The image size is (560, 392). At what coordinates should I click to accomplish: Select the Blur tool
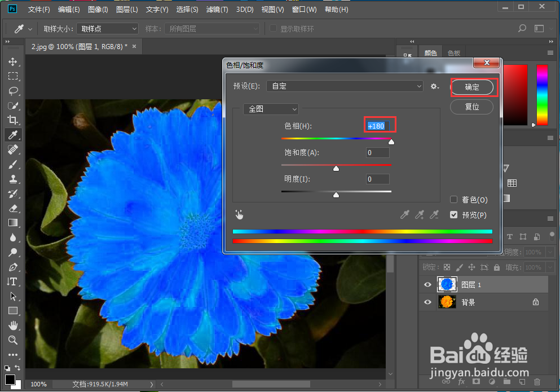coord(13,237)
